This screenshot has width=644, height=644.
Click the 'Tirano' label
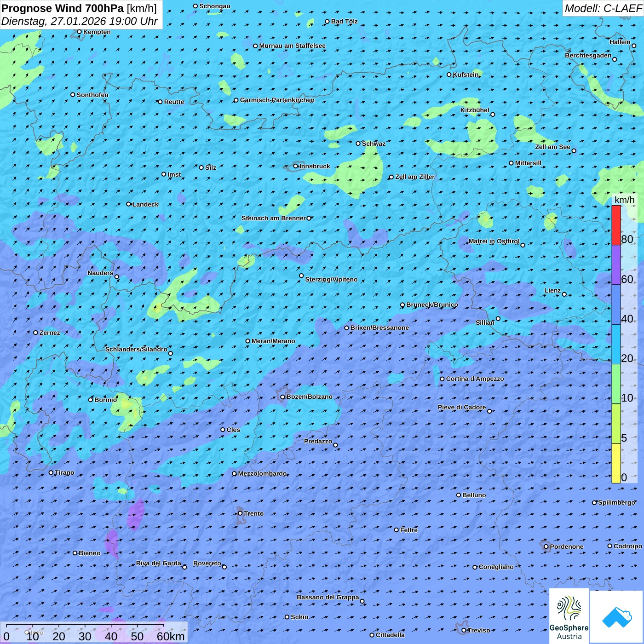point(64,472)
